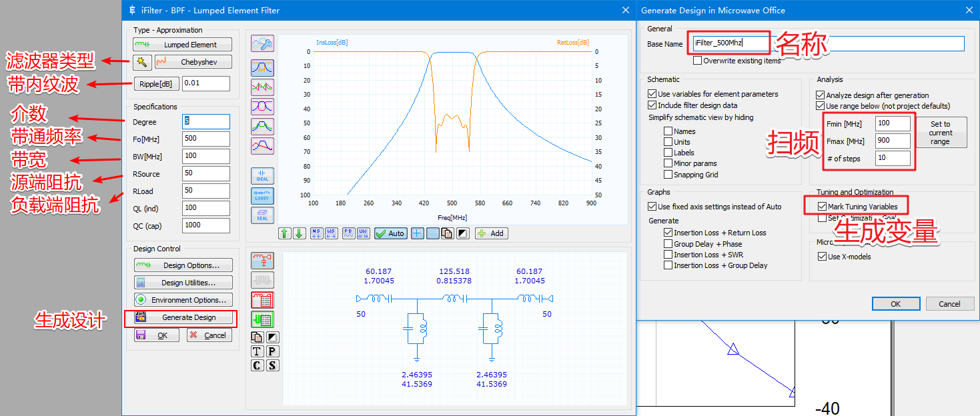Open Environment Options dialog
Image resolution: width=980 pixels, height=416 pixels.
(183, 300)
